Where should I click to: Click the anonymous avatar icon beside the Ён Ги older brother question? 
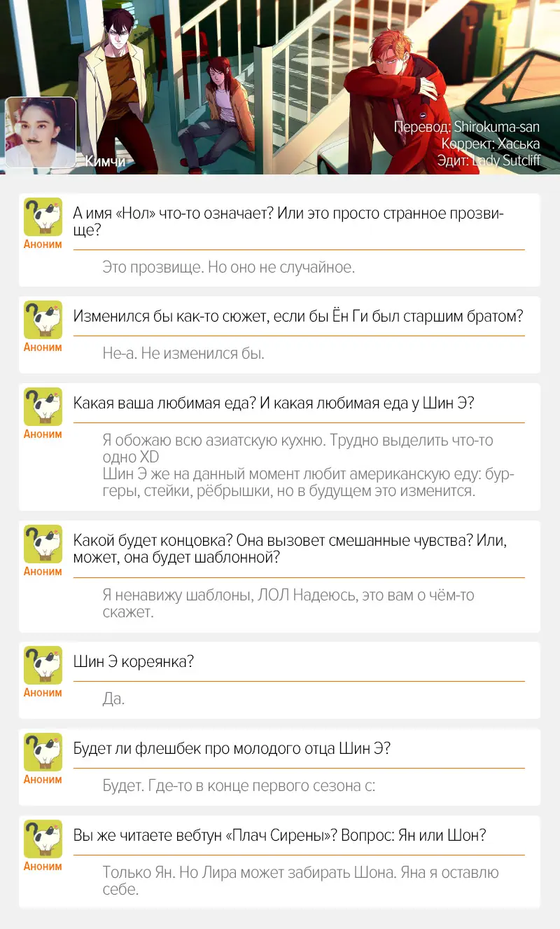43,320
